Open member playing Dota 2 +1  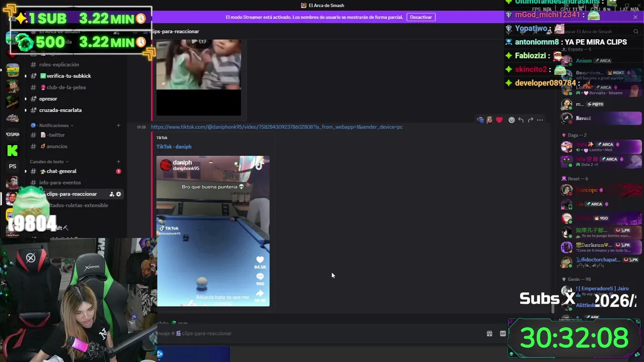click(x=601, y=161)
